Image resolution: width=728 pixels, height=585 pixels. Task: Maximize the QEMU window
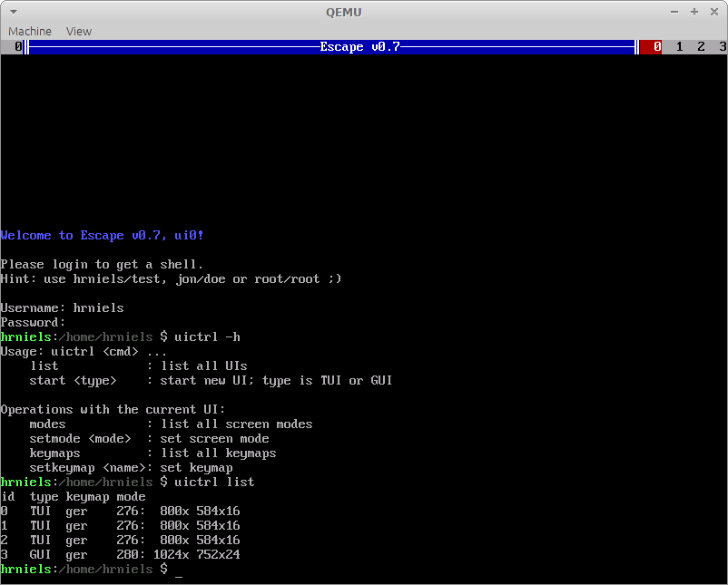click(694, 12)
